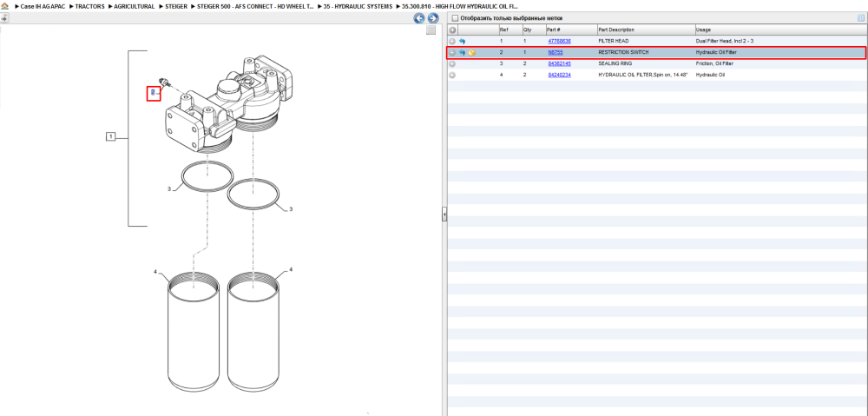Click blue arrow icon in the RESTRICTION SWITCH row

point(462,53)
